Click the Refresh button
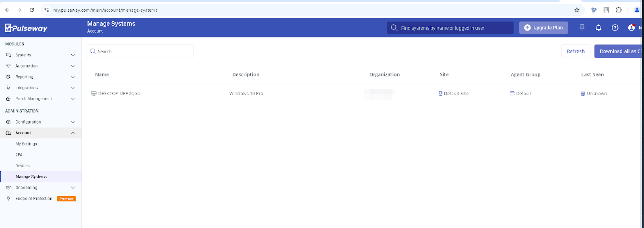The height and width of the screenshot is (228, 644). pos(576,51)
